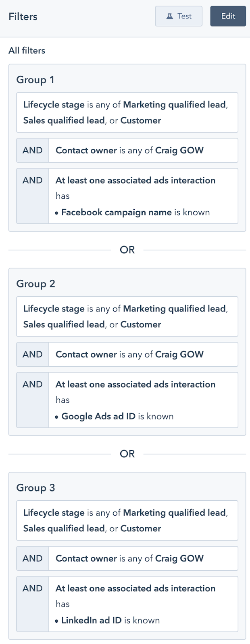Click OR separator between Group 1 and 2
The height and width of the screenshot is (644, 250).
pyautogui.click(x=127, y=250)
